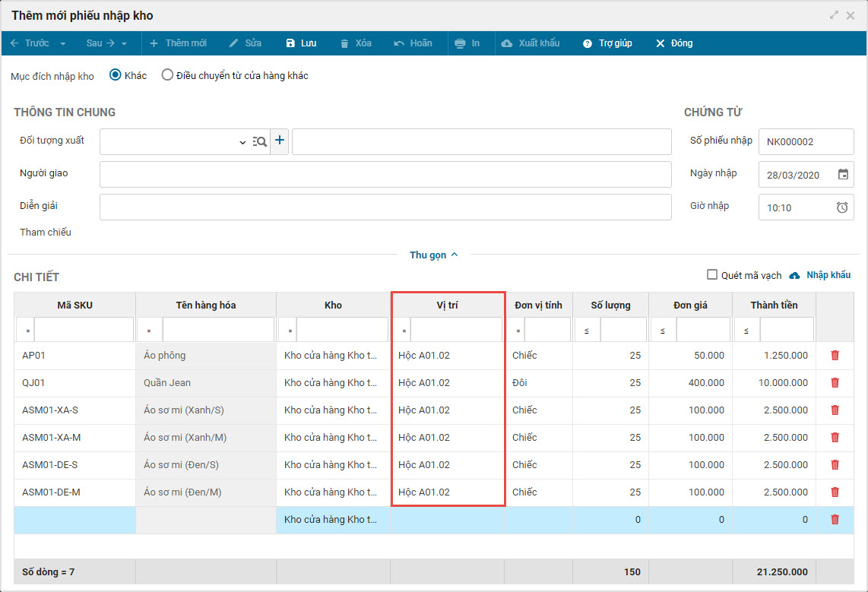Enable the Quét mã vạch checkbox

point(712,274)
